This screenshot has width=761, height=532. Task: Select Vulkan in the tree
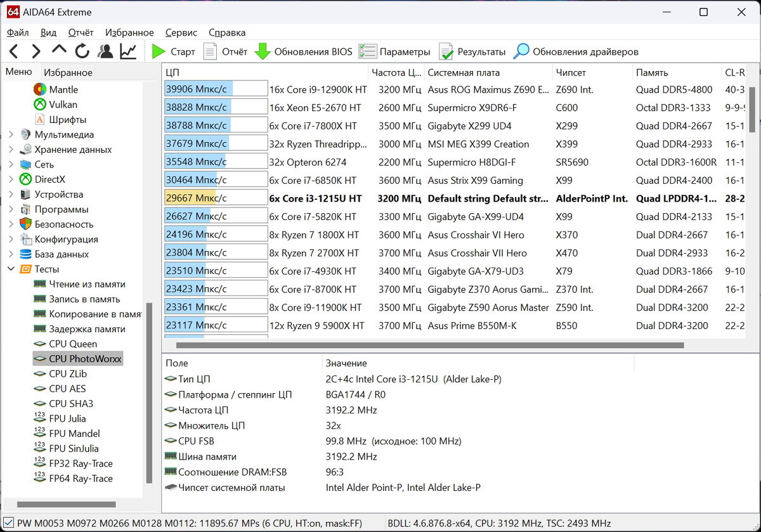tap(55, 105)
